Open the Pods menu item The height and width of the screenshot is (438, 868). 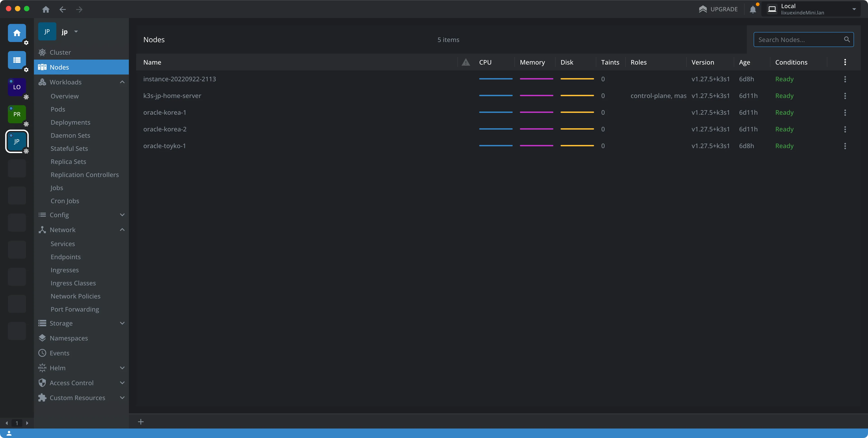tap(58, 109)
